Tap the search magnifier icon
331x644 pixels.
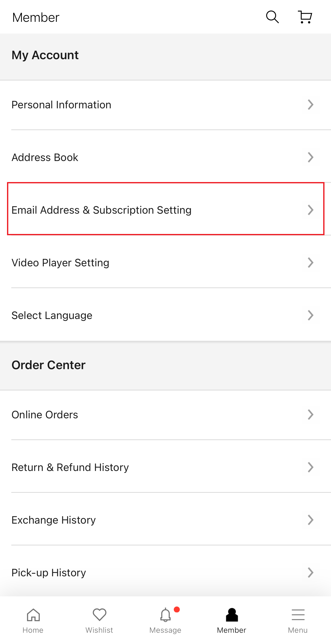tap(272, 17)
